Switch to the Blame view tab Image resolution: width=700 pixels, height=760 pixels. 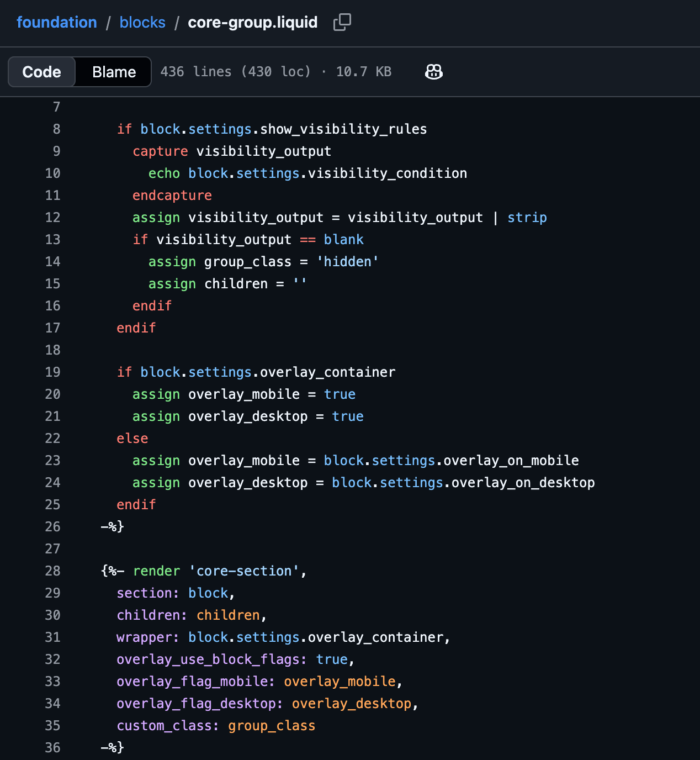[114, 72]
